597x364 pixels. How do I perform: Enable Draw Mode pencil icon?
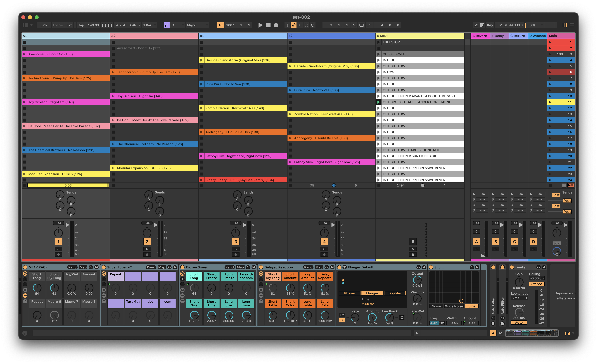click(x=476, y=25)
